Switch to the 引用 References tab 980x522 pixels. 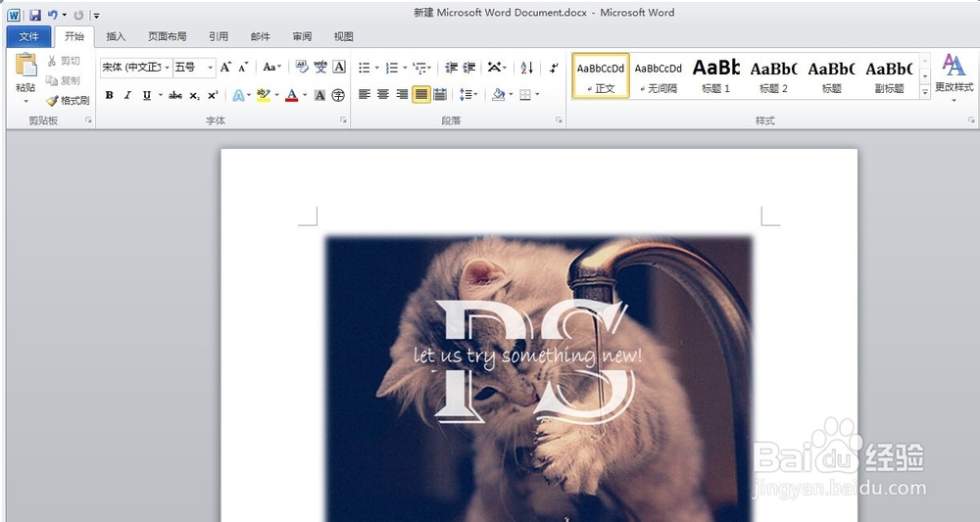219,37
